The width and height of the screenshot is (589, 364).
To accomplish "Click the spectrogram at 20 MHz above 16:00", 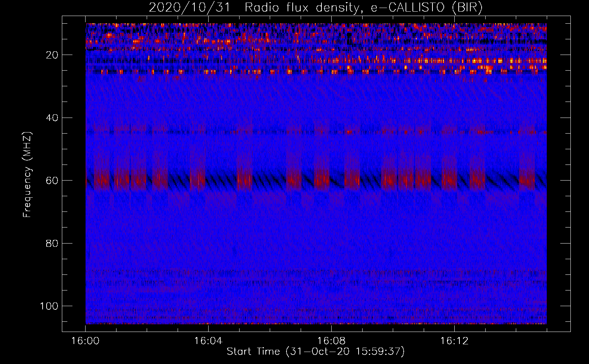I will click(87, 55).
